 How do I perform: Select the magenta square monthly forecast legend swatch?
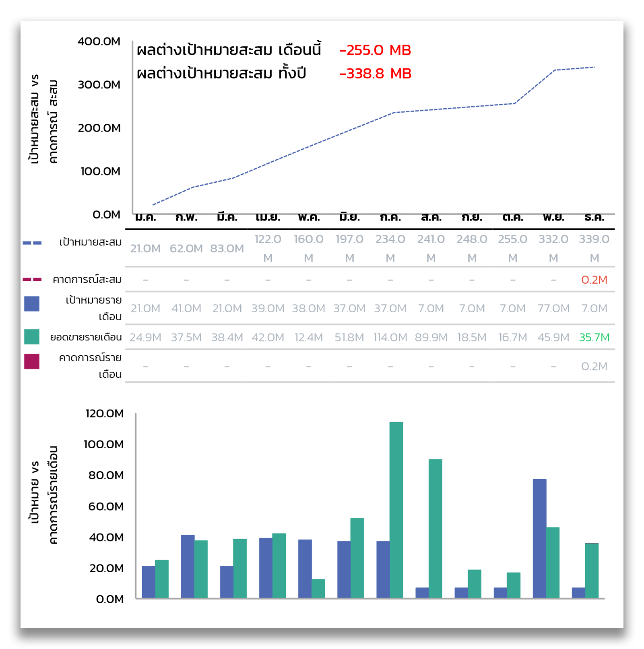[x=32, y=361]
